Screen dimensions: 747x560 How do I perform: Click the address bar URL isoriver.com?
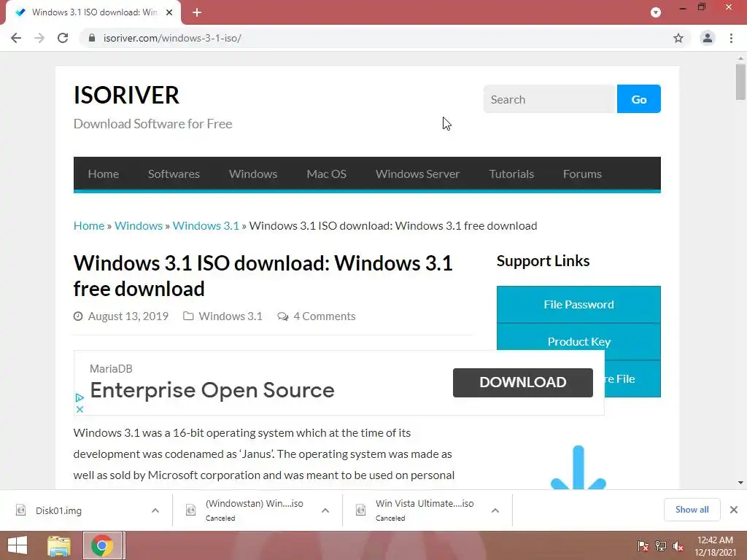(172, 38)
